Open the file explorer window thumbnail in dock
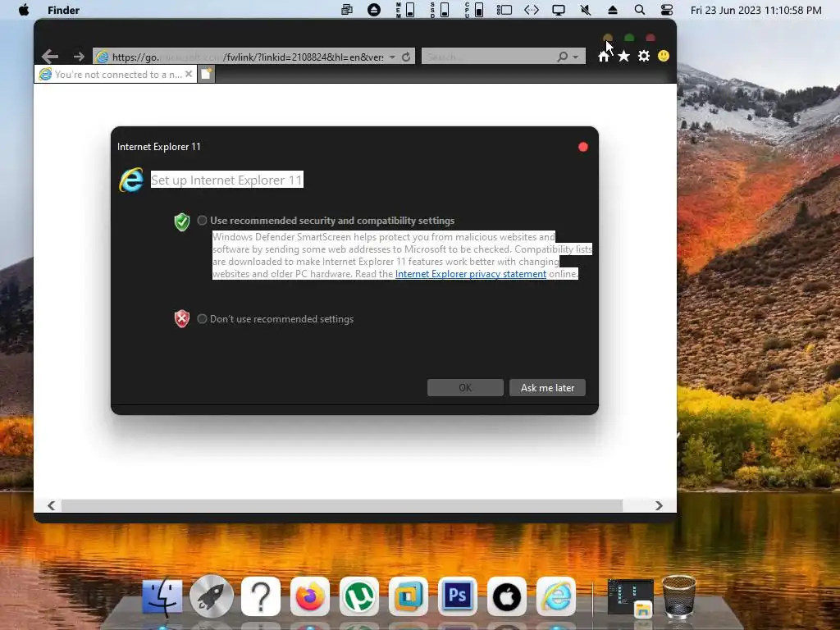 tap(631, 598)
